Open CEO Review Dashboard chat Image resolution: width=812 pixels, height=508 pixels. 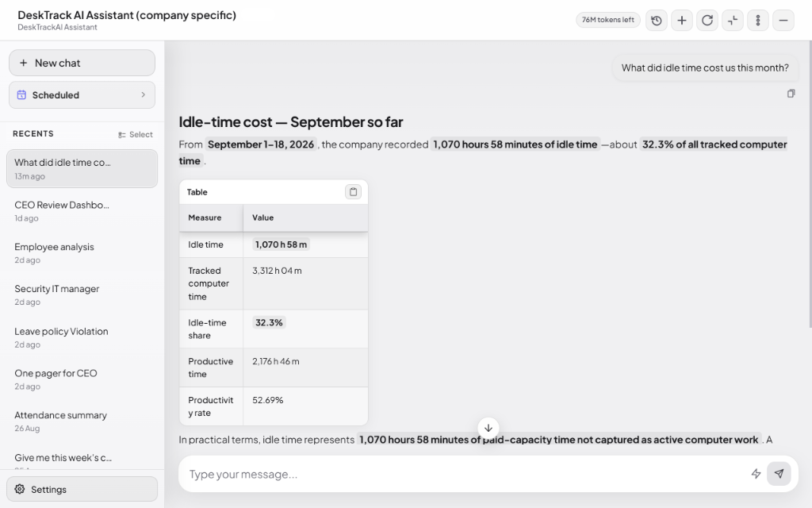[82, 211]
